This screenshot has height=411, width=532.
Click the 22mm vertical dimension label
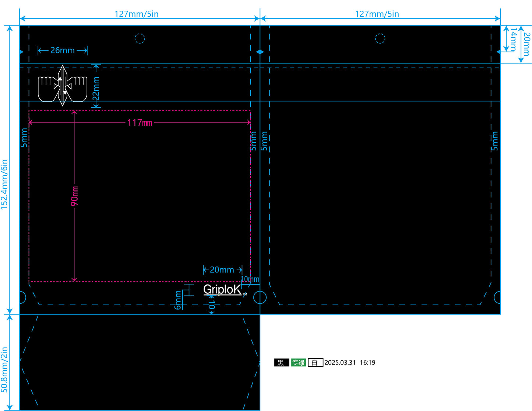[x=96, y=88]
